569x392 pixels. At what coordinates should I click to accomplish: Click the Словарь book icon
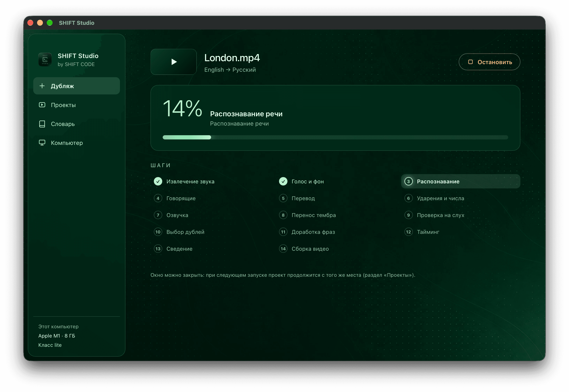[x=42, y=124]
